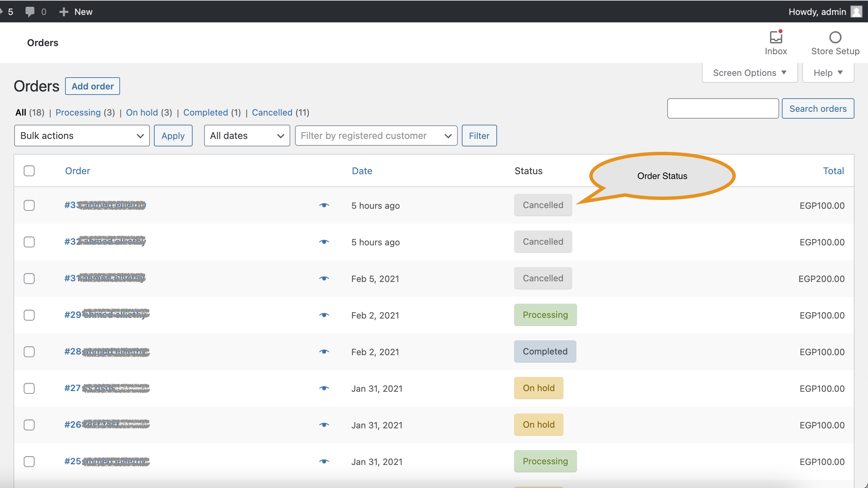Click the Add order button
The height and width of the screenshot is (488, 868).
tap(93, 86)
